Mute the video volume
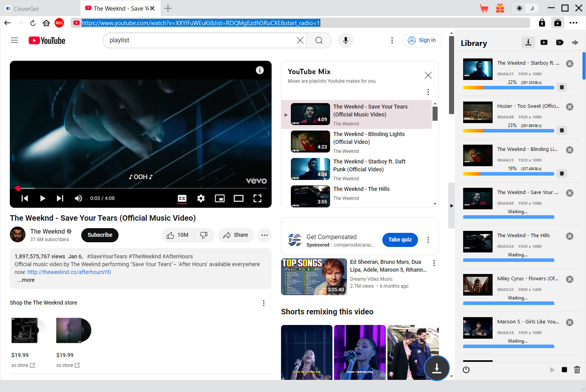 tap(78, 198)
